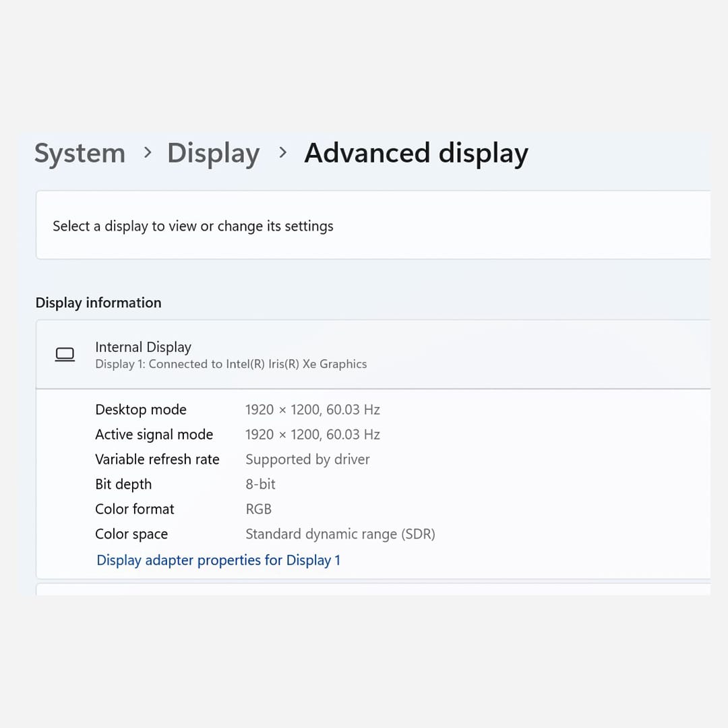Select the Supported by driver text
The height and width of the screenshot is (728, 728).
tap(307, 460)
